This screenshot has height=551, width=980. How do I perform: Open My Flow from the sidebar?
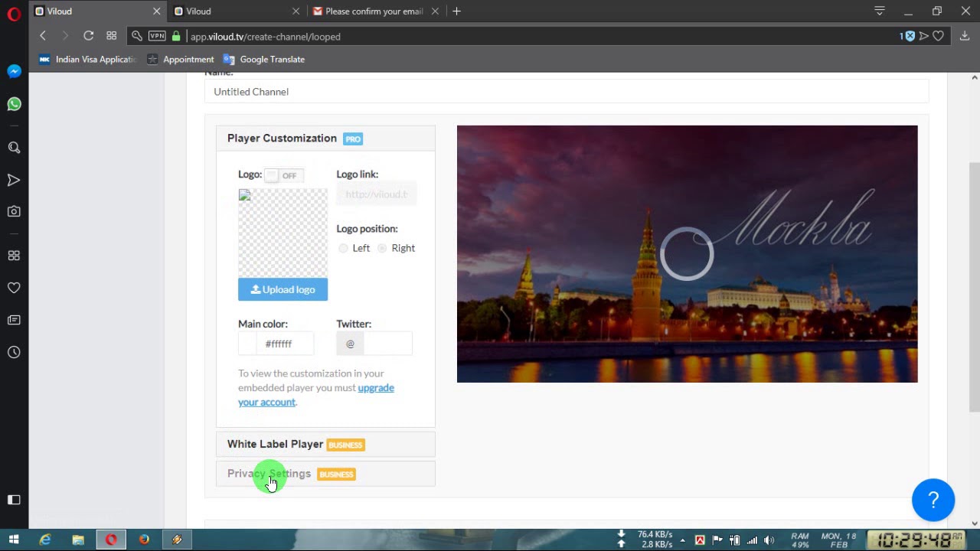14,180
